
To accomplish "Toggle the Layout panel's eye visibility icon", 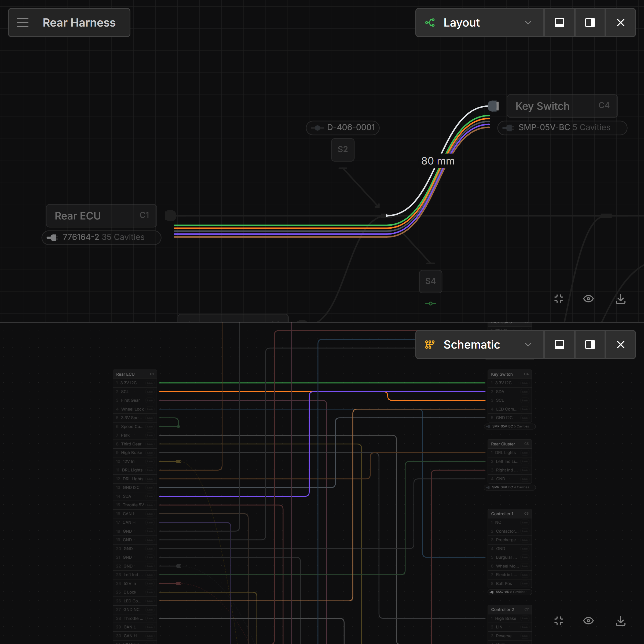I will tap(588, 299).
